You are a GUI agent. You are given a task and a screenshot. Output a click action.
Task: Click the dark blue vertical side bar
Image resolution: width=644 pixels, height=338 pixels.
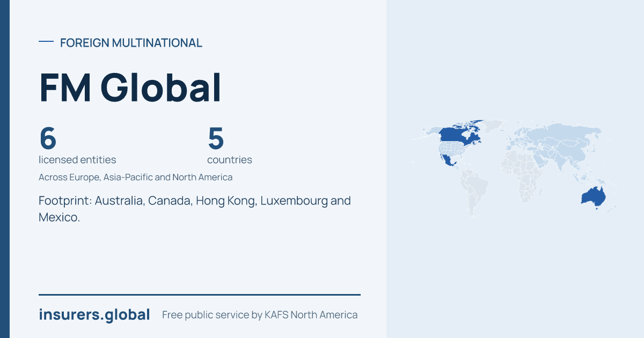(x=5, y=169)
